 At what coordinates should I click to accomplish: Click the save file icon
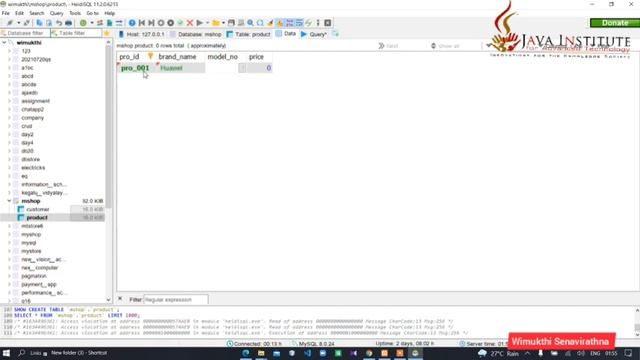coord(231,23)
